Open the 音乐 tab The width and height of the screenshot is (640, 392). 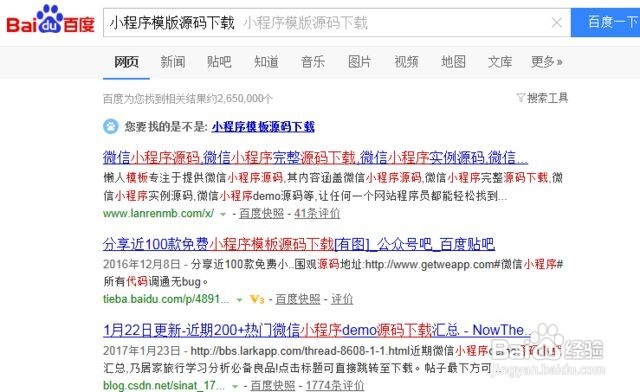pos(313,62)
